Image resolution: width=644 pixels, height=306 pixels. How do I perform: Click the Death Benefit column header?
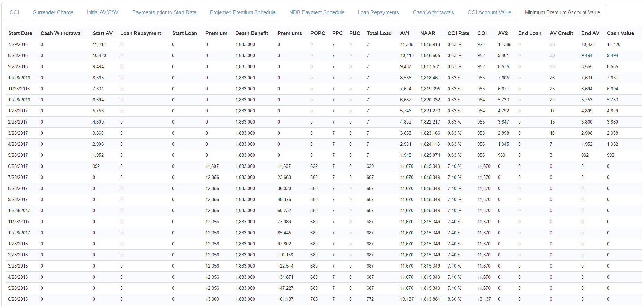click(252, 33)
